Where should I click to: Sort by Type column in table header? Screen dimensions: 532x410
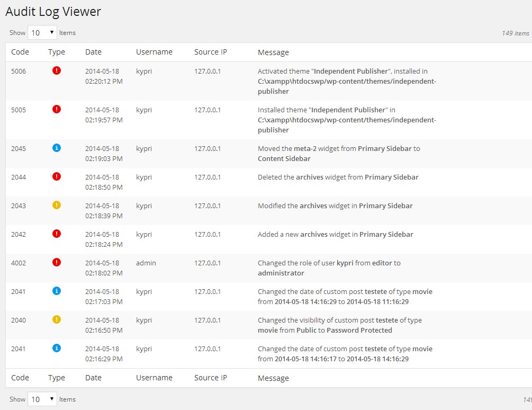[56, 52]
